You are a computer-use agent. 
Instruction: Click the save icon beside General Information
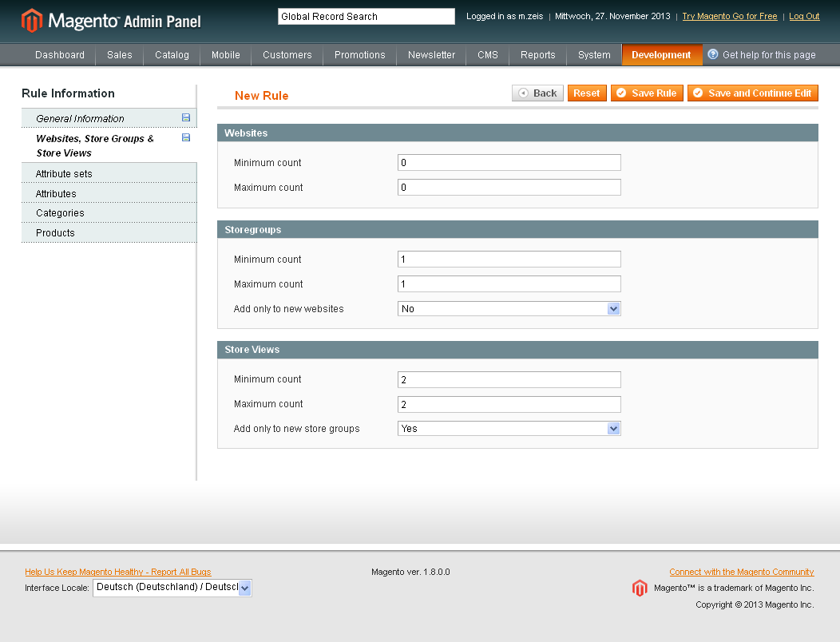(186, 117)
